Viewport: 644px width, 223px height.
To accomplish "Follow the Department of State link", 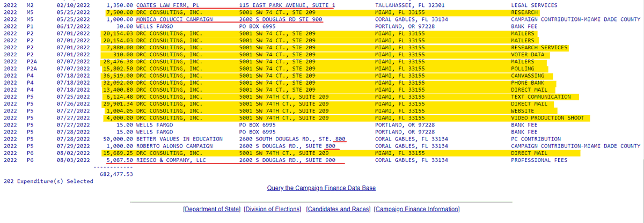I will click(x=212, y=209).
